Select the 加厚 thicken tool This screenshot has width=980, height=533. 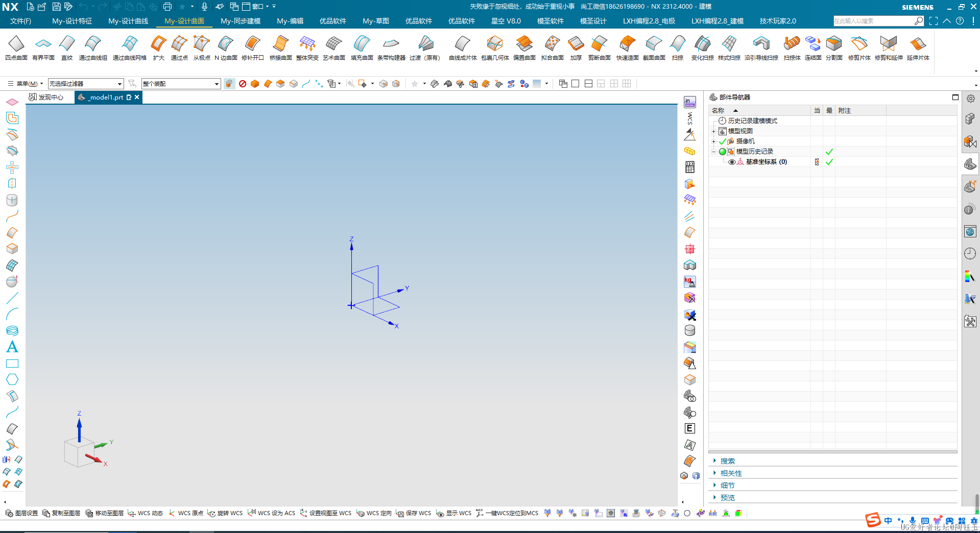pos(576,48)
